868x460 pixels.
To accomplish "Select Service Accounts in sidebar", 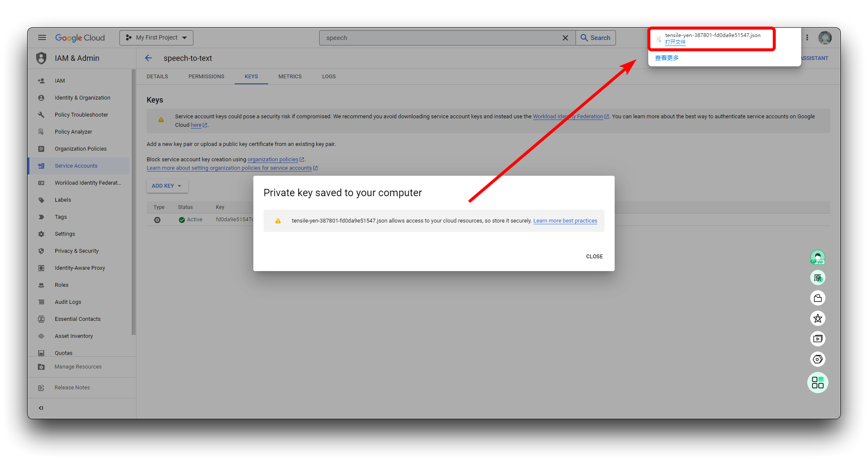I will 79,166.
